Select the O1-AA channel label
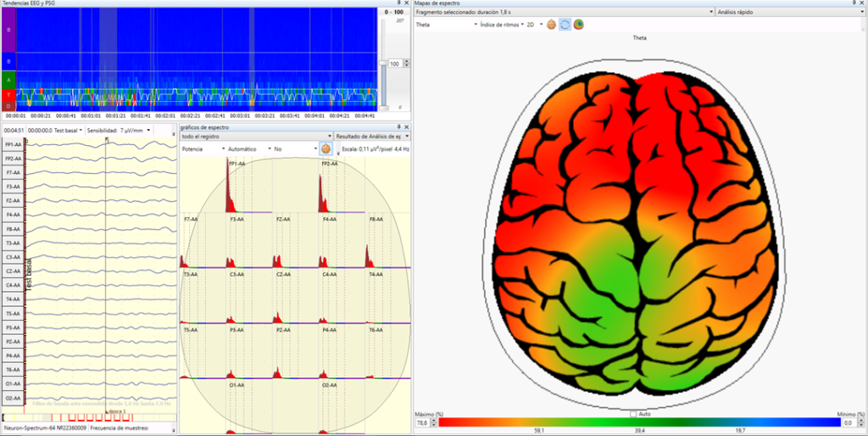868x436 pixels. pos(13,383)
